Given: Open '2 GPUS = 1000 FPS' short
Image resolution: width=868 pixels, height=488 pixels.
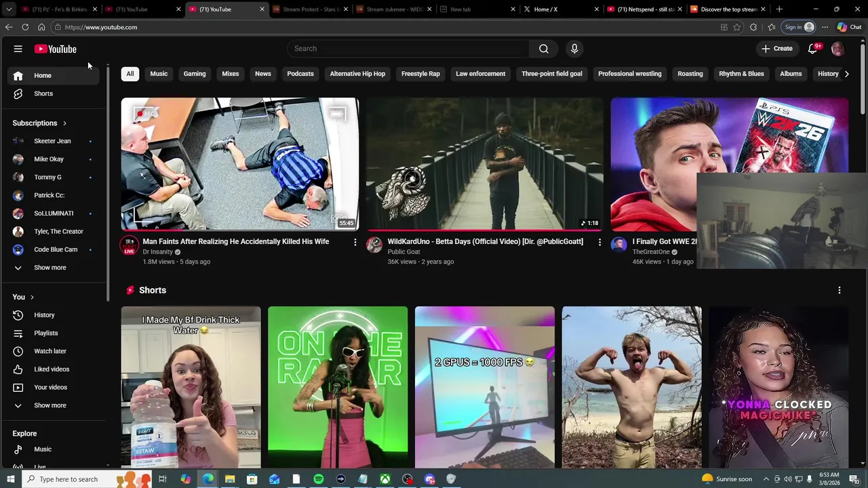Looking at the screenshot, I should (x=485, y=387).
